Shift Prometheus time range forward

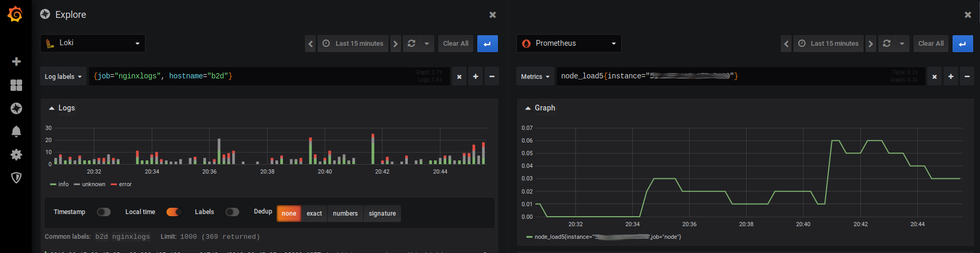click(x=871, y=44)
